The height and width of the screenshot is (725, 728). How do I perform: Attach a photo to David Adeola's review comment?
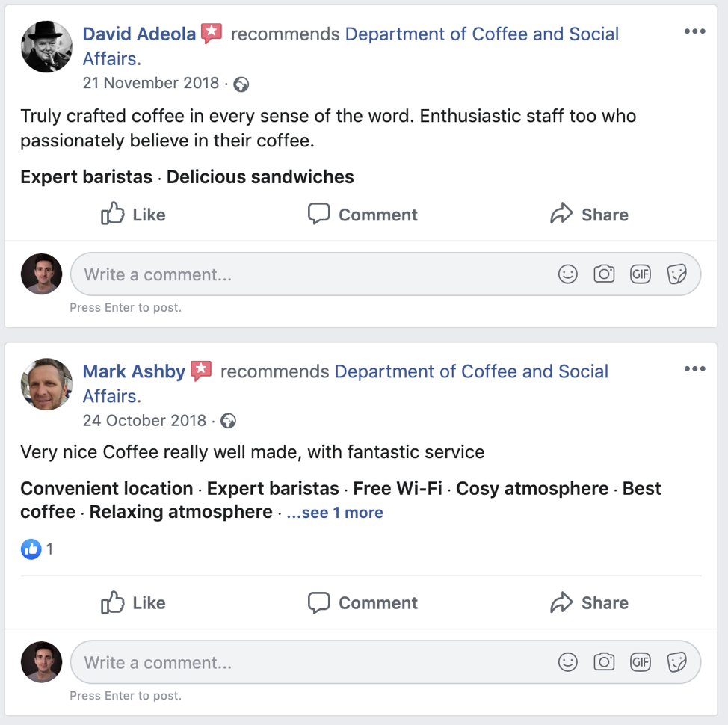(604, 274)
